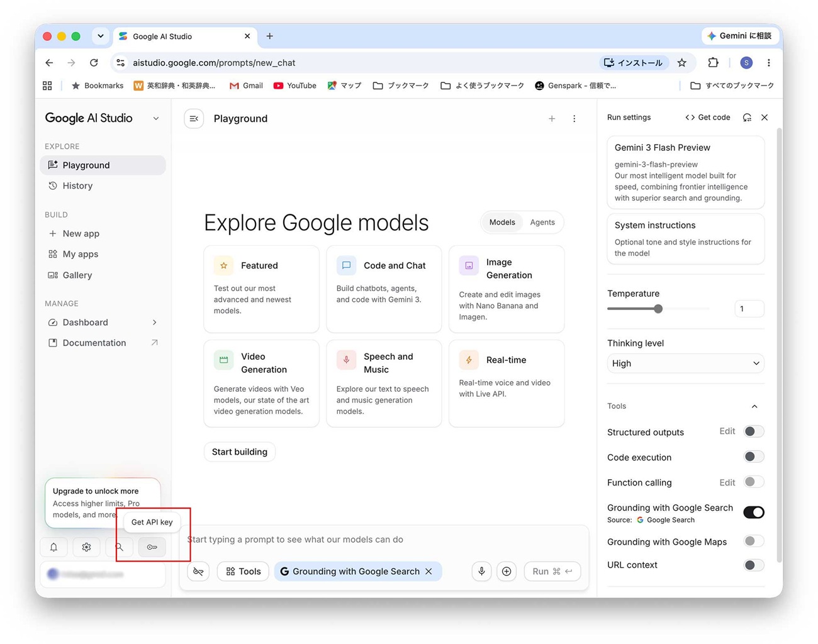This screenshot has height=644, width=818.
Task: Open Gallery in the sidebar
Action: (103, 275)
